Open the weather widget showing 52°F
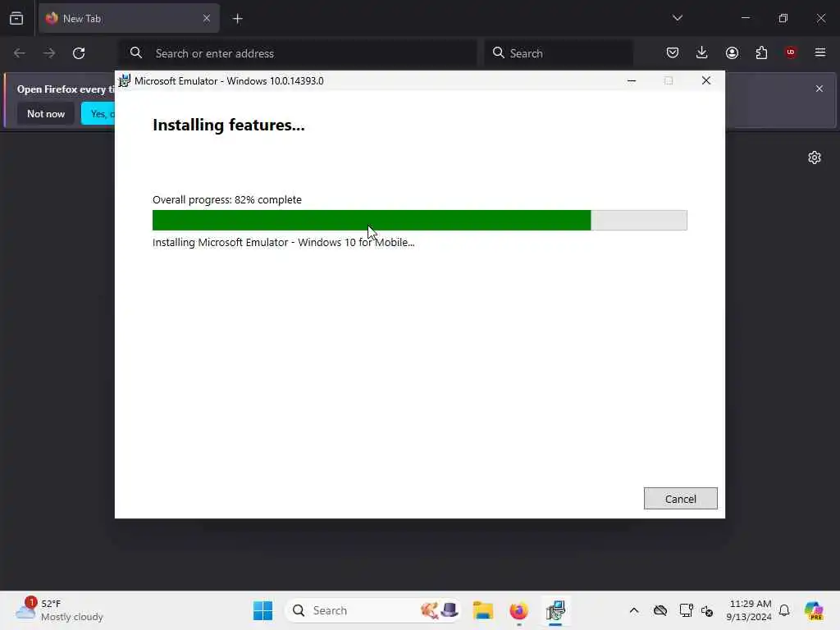This screenshot has width=840, height=630. 60,610
